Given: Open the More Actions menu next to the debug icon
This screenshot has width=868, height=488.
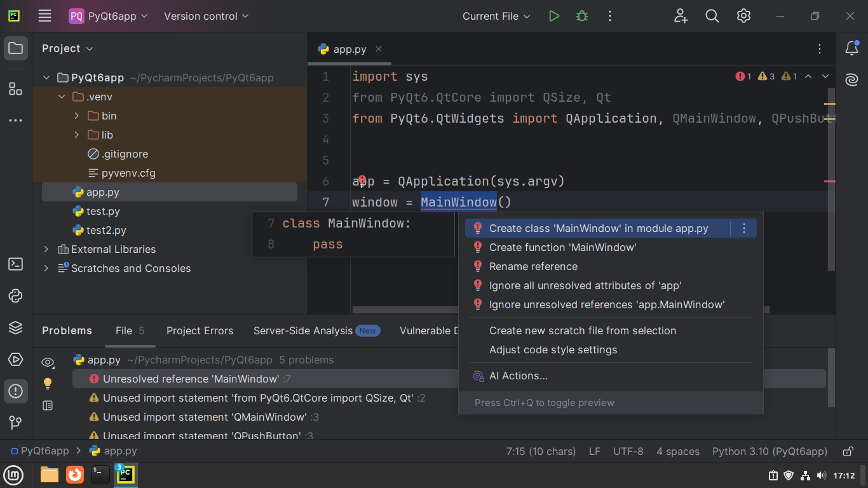Looking at the screenshot, I should [610, 16].
